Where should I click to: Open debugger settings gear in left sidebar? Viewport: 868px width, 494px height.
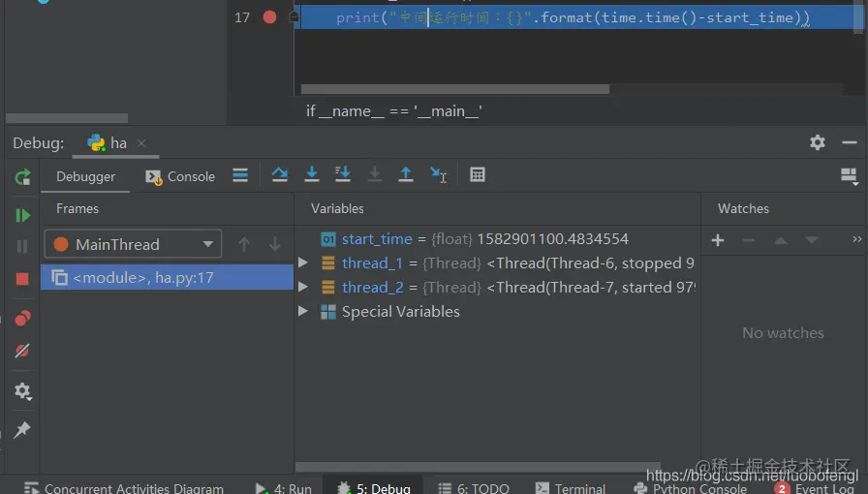22,391
